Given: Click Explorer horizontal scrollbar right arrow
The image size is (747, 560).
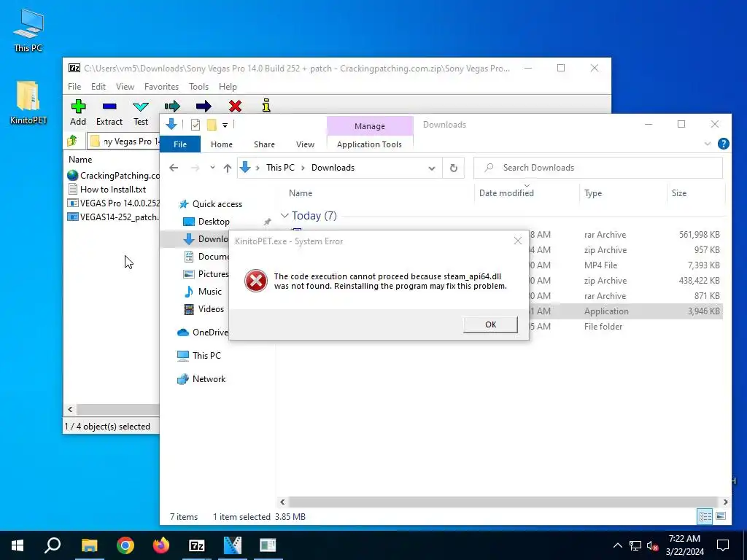Looking at the screenshot, I should coord(725,502).
